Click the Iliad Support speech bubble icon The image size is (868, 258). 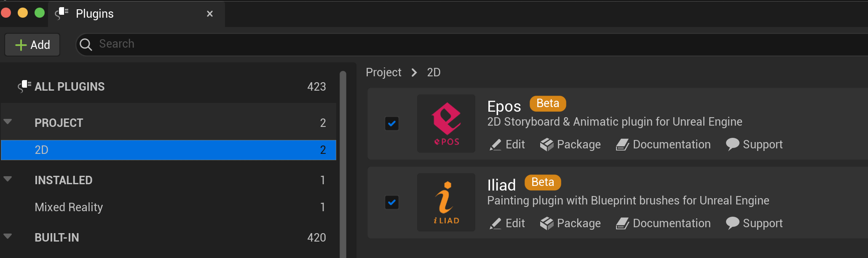(733, 223)
